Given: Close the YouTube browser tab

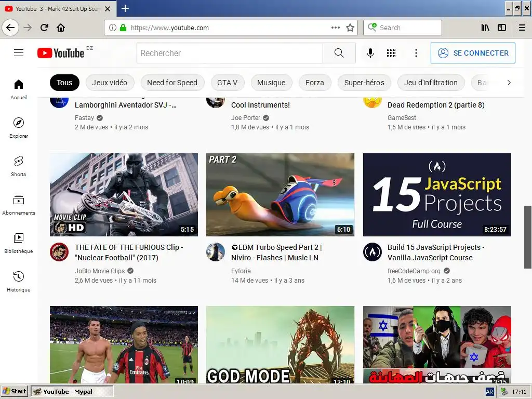Looking at the screenshot, I should [x=108, y=9].
